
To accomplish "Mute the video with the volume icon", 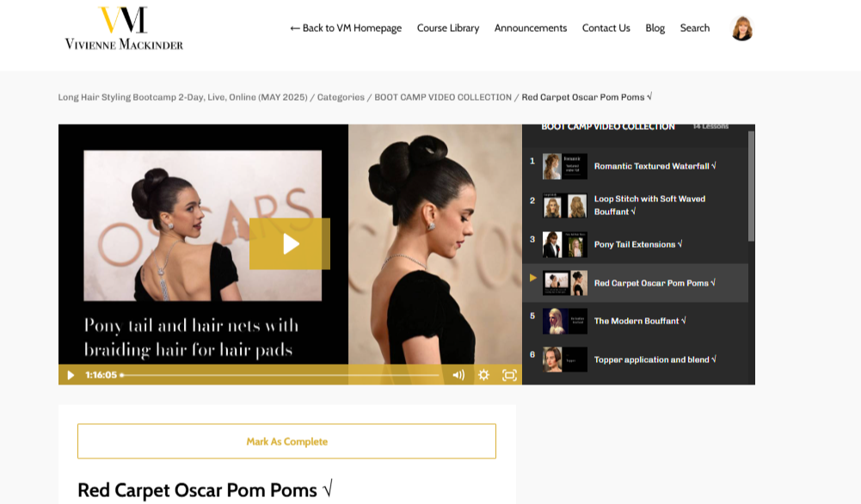I will (x=458, y=375).
